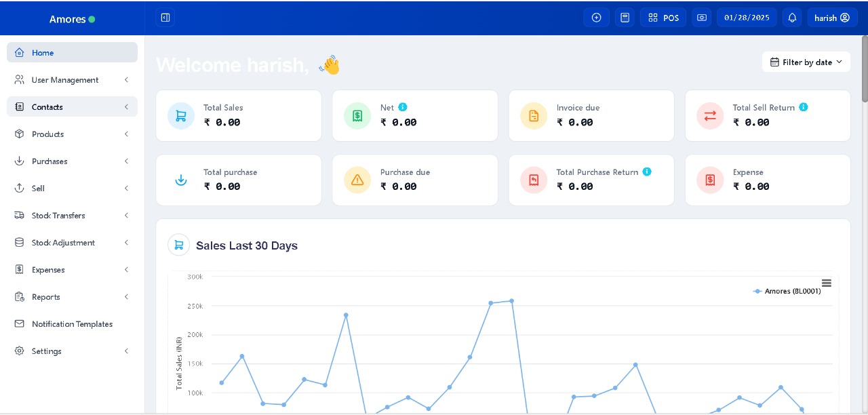Click the 01/28/2025 date button
Viewport: 868px width, 415px height.
coord(747,18)
